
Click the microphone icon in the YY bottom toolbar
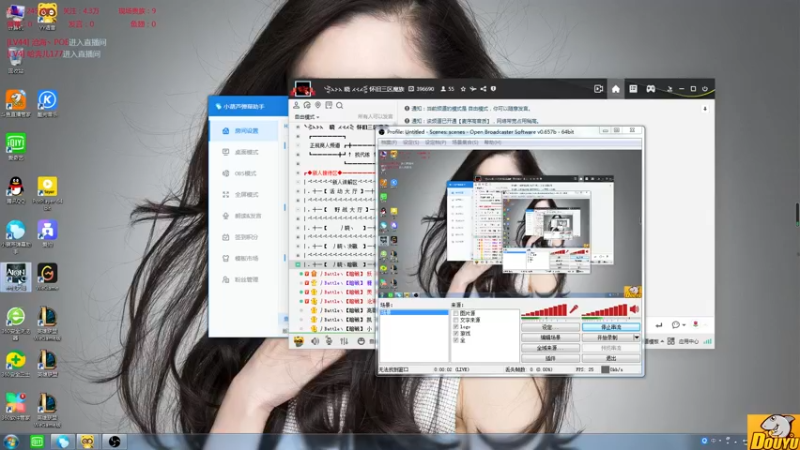point(329,341)
